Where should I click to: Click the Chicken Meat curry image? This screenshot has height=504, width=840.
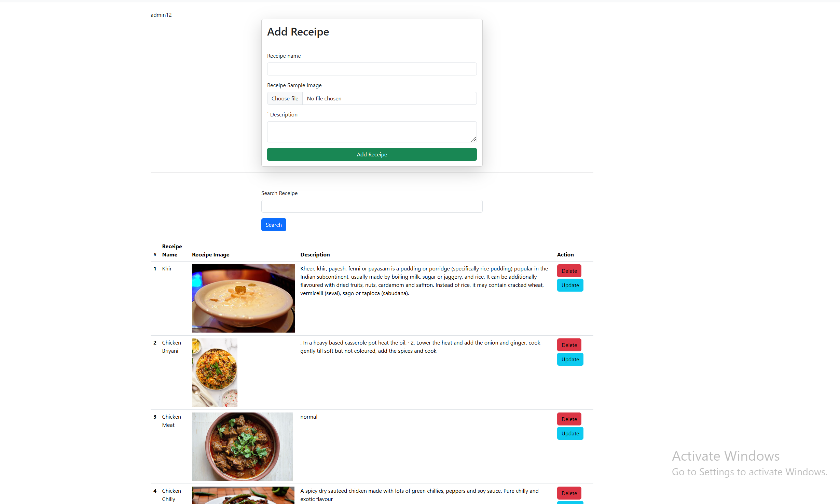tap(242, 446)
